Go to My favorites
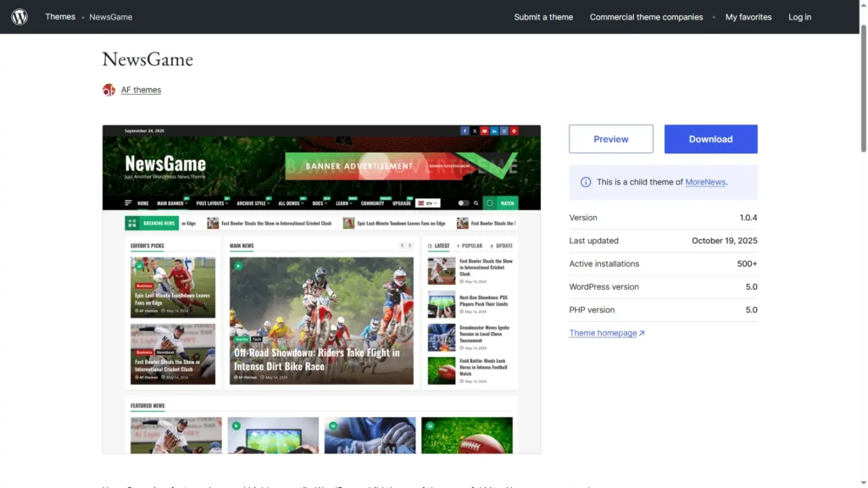This screenshot has height=488, width=868. [x=748, y=17]
